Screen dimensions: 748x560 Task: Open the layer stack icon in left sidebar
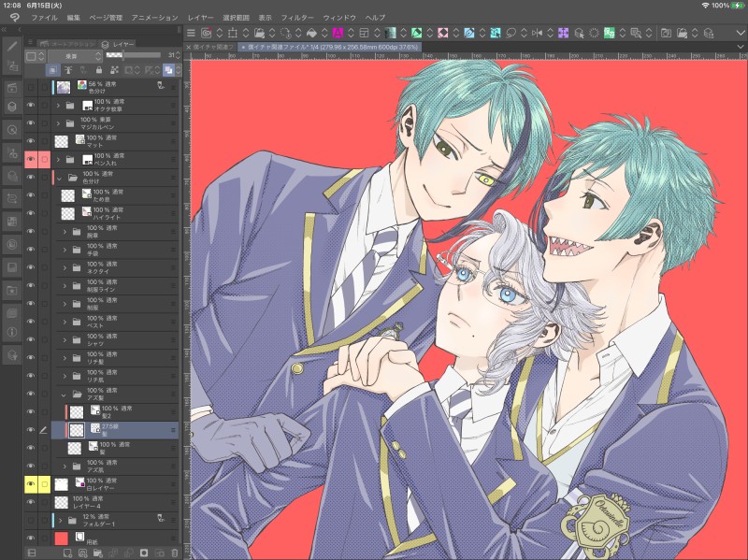pyautogui.click(x=12, y=107)
